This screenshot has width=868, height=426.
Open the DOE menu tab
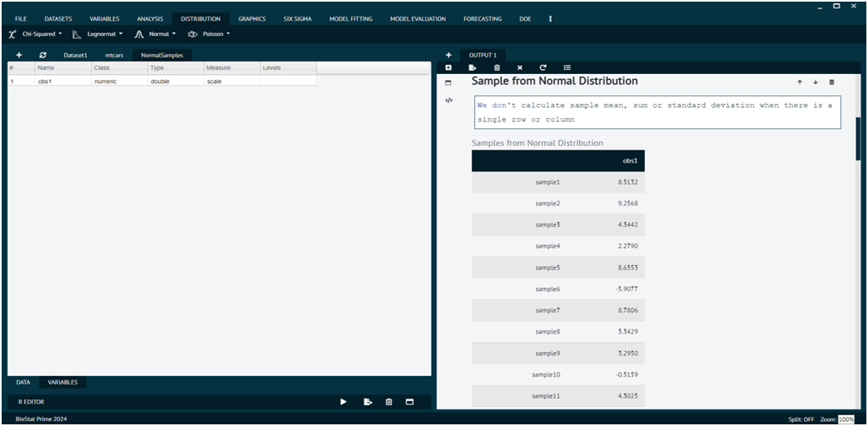tap(525, 19)
